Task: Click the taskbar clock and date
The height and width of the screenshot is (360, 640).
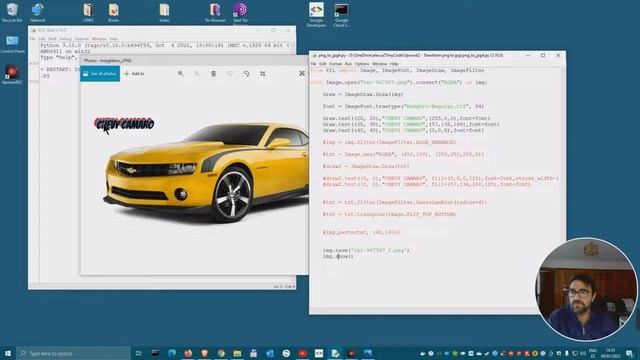Action: click(611, 353)
